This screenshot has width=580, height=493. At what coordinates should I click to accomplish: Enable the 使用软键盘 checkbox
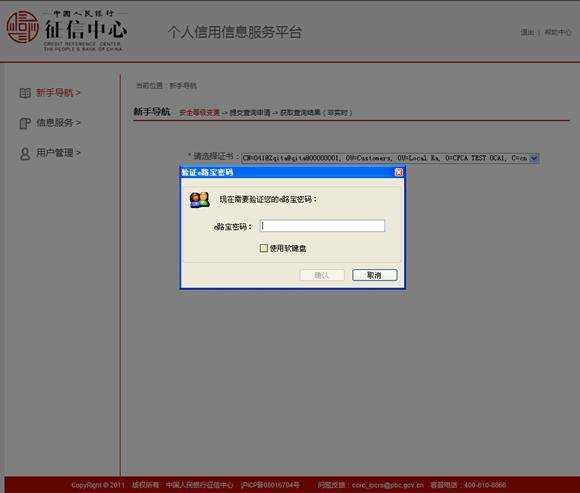pos(263,248)
